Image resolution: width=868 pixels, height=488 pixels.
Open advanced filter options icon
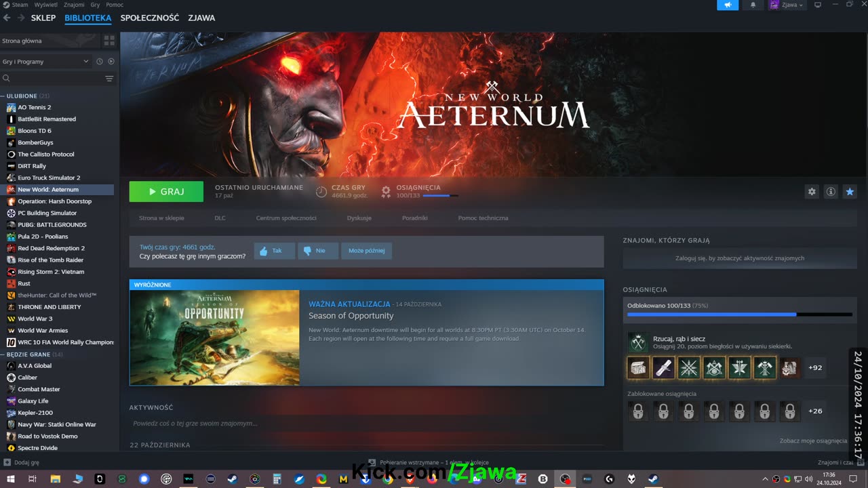coord(109,79)
